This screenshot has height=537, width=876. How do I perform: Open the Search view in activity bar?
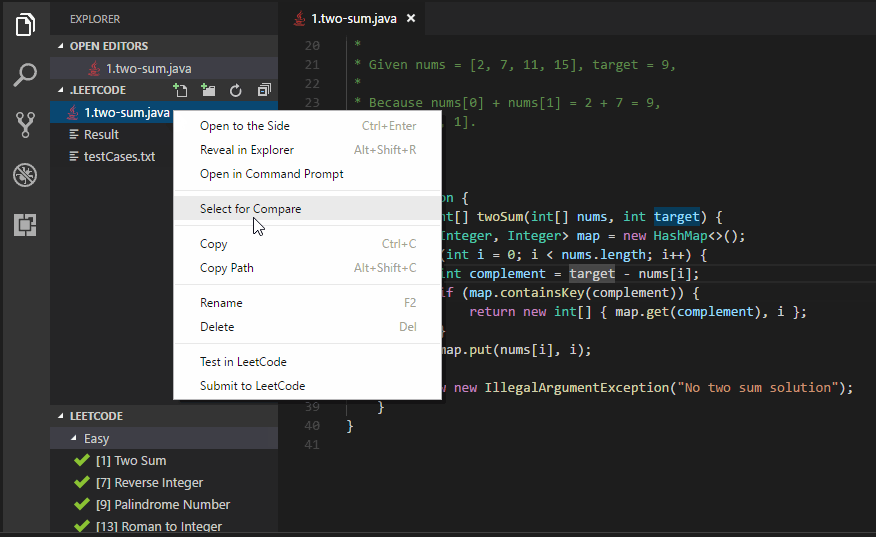[x=25, y=74]
